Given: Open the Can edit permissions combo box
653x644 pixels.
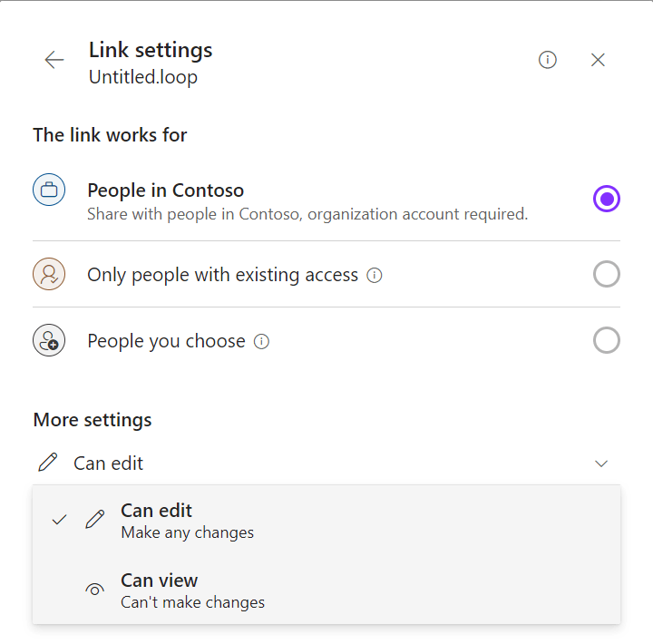Looking at the screenshot, I should pos(326,463).
